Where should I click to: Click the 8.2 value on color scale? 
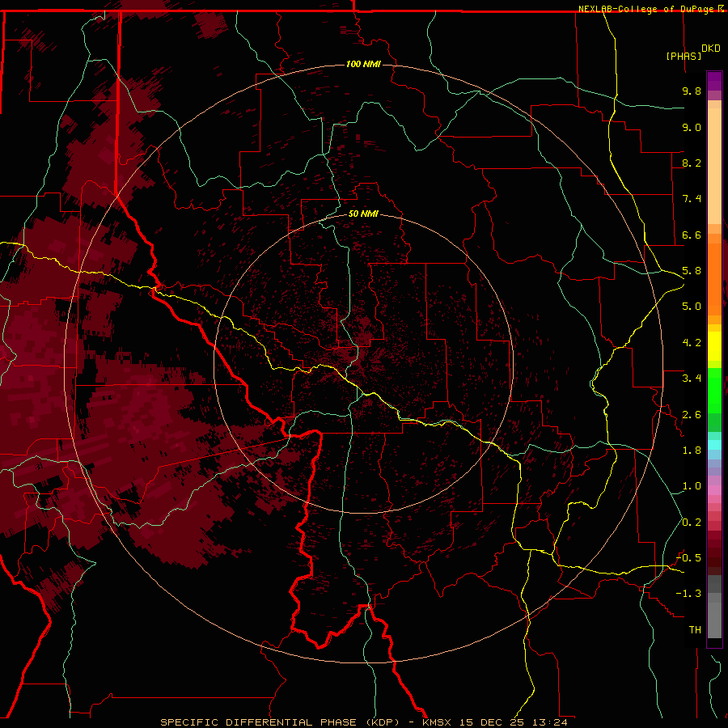(692, 163)
